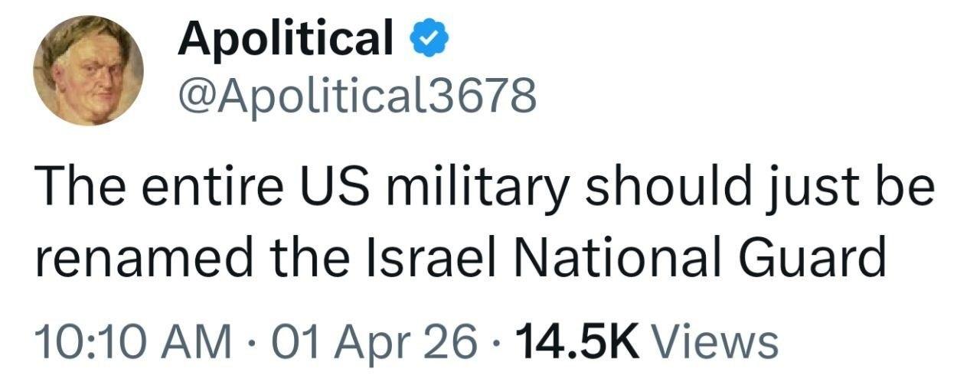Click the 10:10 AM timestamp
Viewport: 980px width, 388px height.
(x=133, y=341)
